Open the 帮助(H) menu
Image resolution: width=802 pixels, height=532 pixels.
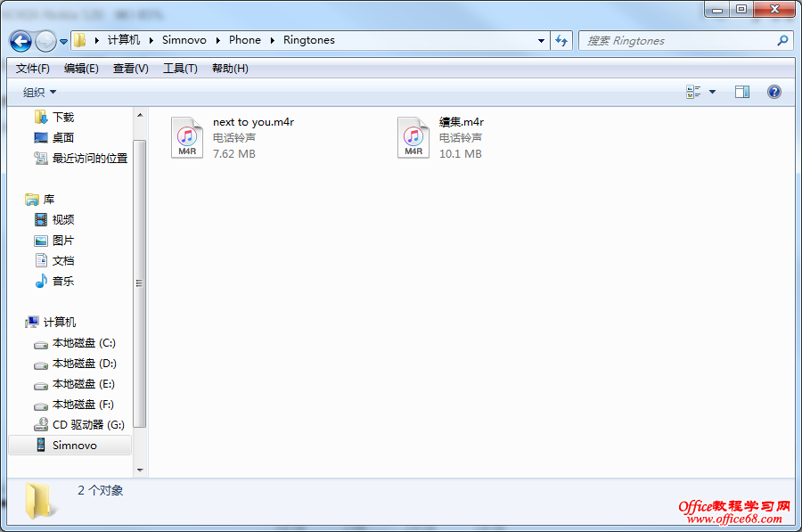[x=230, y=69]
